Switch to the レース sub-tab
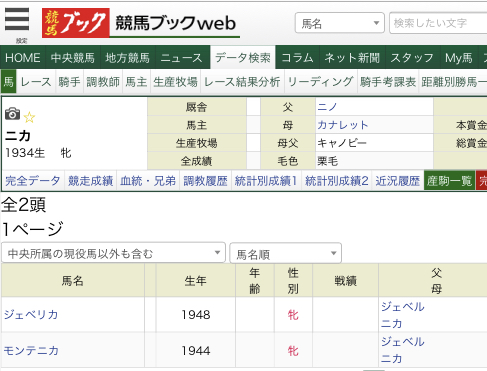This screenshot has width=487, height=371. pos(36,81)
